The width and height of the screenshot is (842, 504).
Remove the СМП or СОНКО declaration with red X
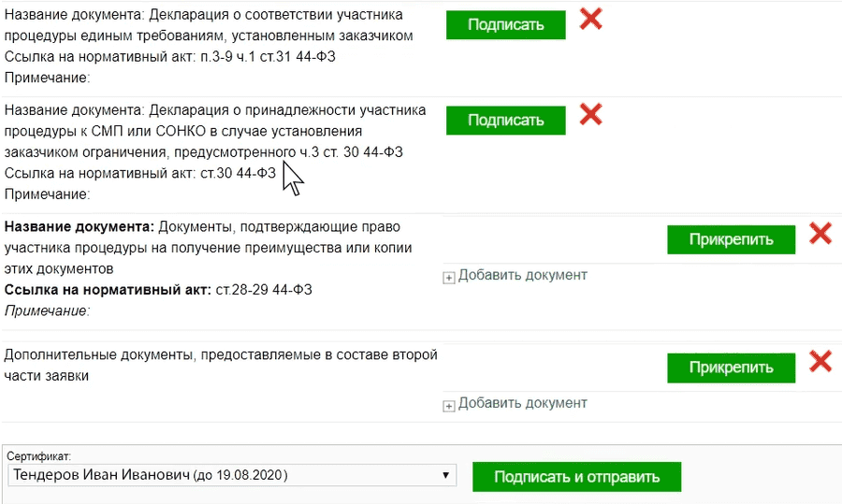pyautogui.click(x=590, y=114)
